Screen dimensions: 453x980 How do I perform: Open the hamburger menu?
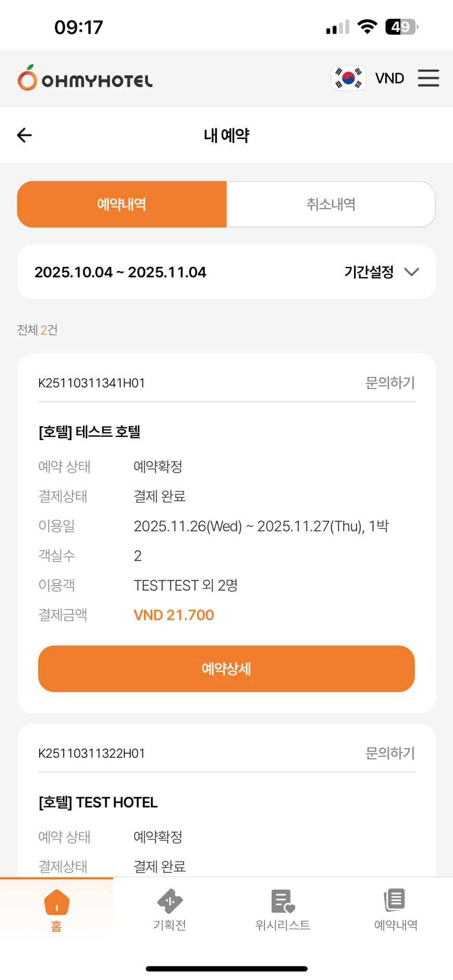click(x=428, y=78)
